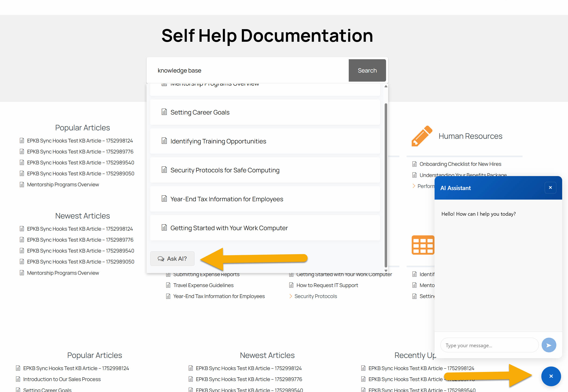
Task: Expand the Perform... subcategory under Human Resources
Action: pyautogui.click(x=414, y=186)
